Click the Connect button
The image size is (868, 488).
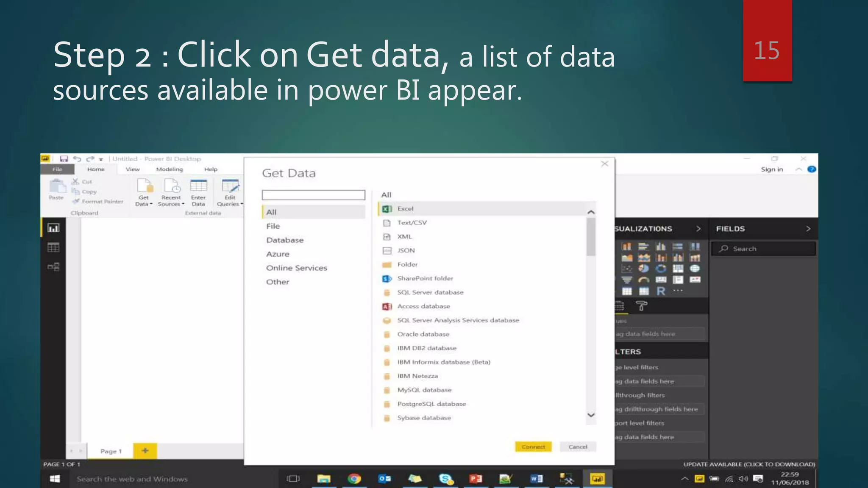(533, 446)
